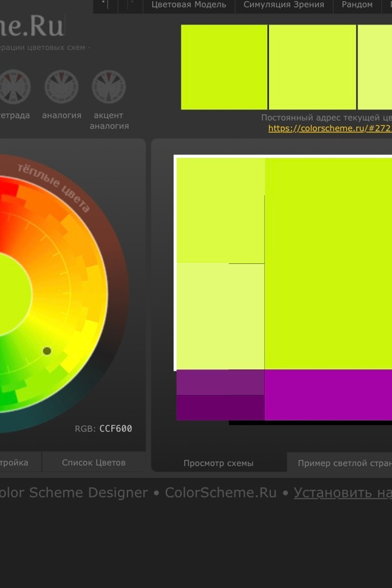Select the тетрада color scheme icon
The width and height of the screenshot is (392, 588).
click(x=14, y=87)
